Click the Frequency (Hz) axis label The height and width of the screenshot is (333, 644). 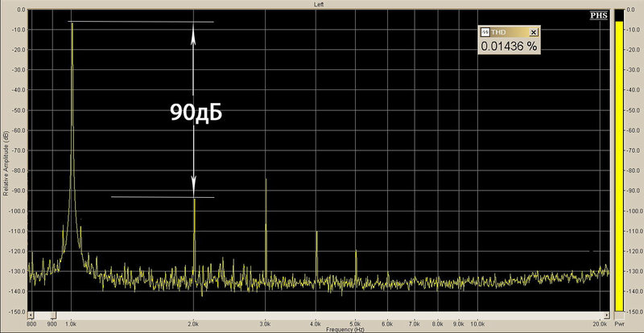click(344, 330)
